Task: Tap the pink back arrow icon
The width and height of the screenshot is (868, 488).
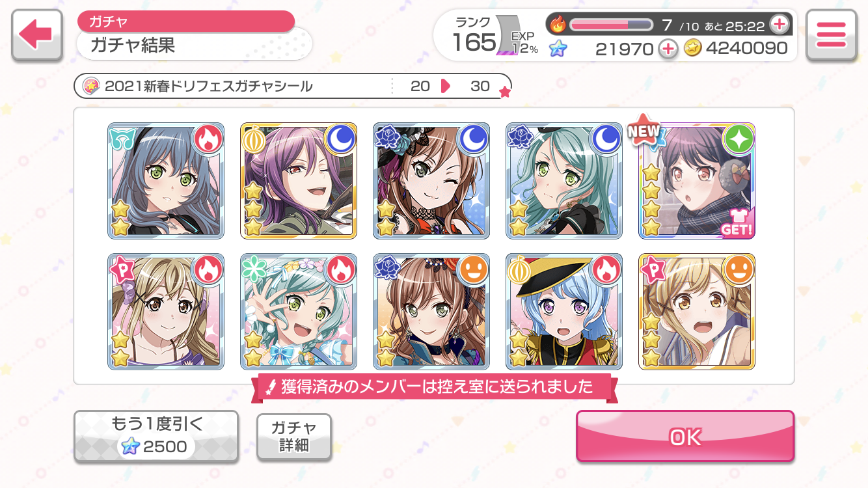Action: pyautogui.click(x=37, y=35)
